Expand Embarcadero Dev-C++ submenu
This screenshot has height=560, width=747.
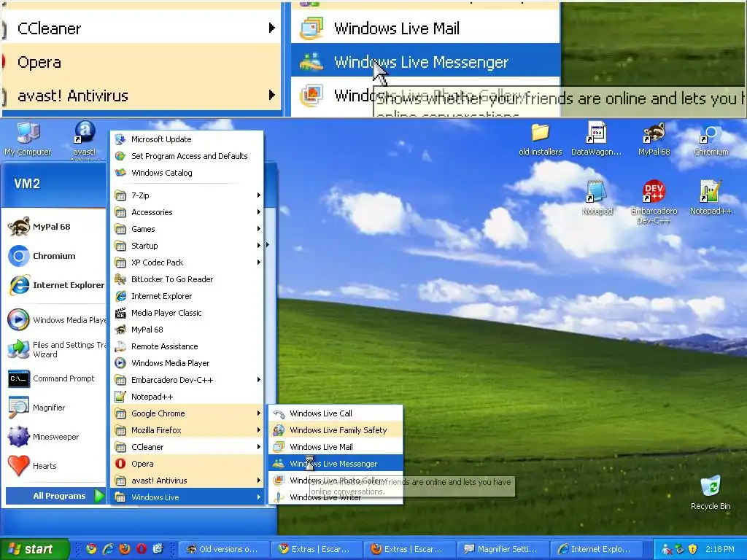[187, 379]
